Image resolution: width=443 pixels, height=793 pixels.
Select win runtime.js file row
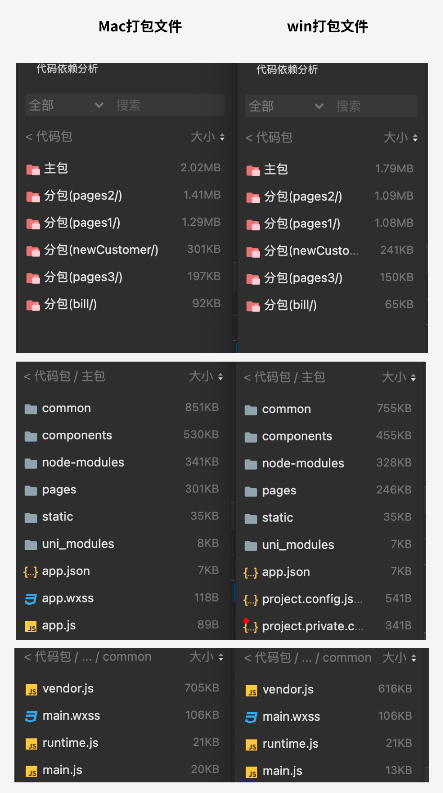pos(330,743)
